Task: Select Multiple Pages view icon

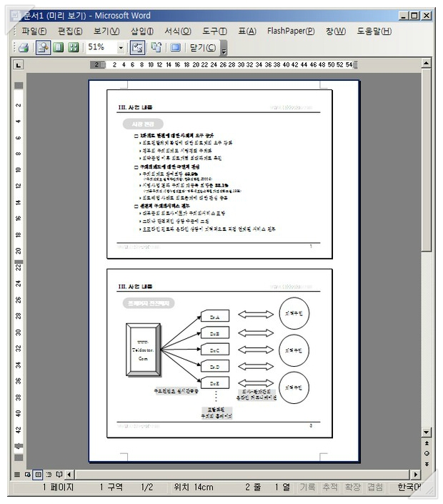Action: [74, 48]
